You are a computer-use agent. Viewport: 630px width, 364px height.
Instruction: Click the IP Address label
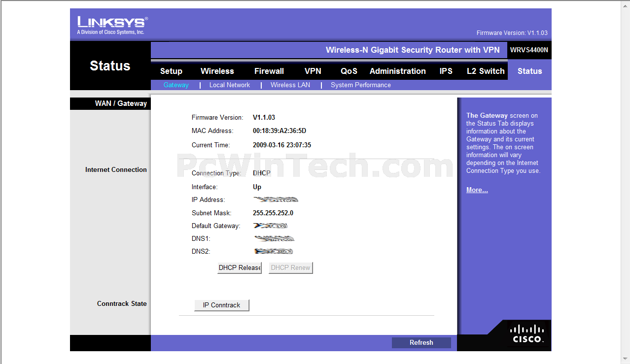(x=208, y=199)
